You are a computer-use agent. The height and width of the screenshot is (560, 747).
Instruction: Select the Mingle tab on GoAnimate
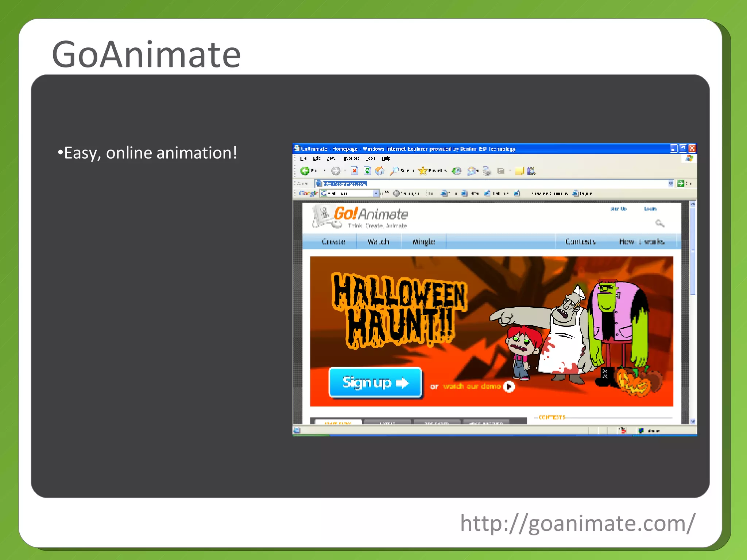(423, 241)
